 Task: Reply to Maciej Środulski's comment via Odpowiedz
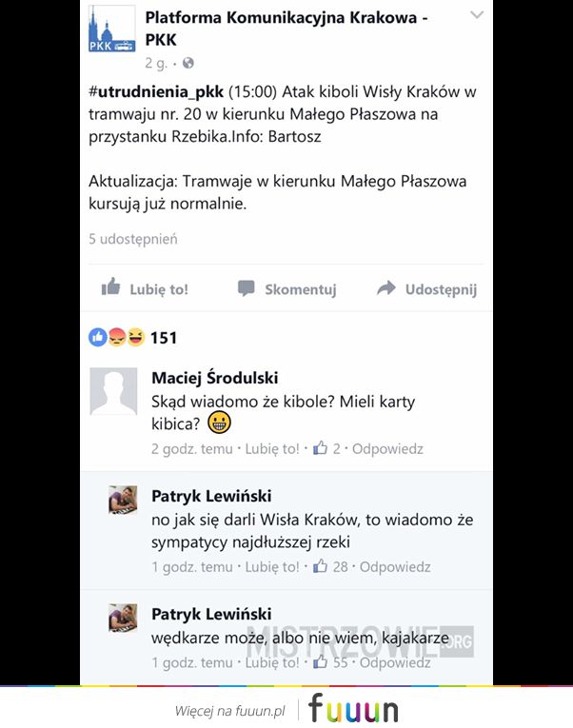(387, 449)
